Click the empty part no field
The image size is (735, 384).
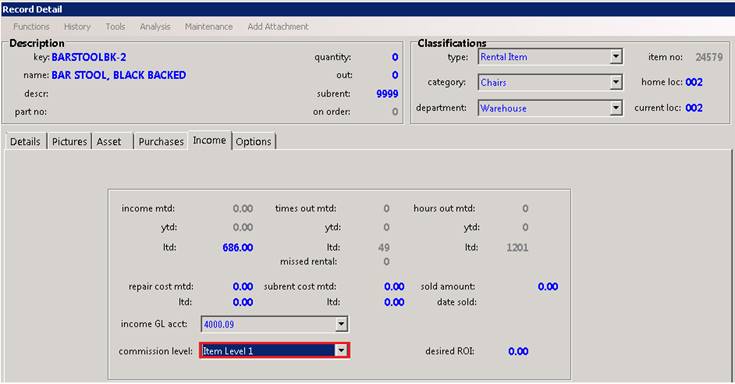[x=119, y=112]
